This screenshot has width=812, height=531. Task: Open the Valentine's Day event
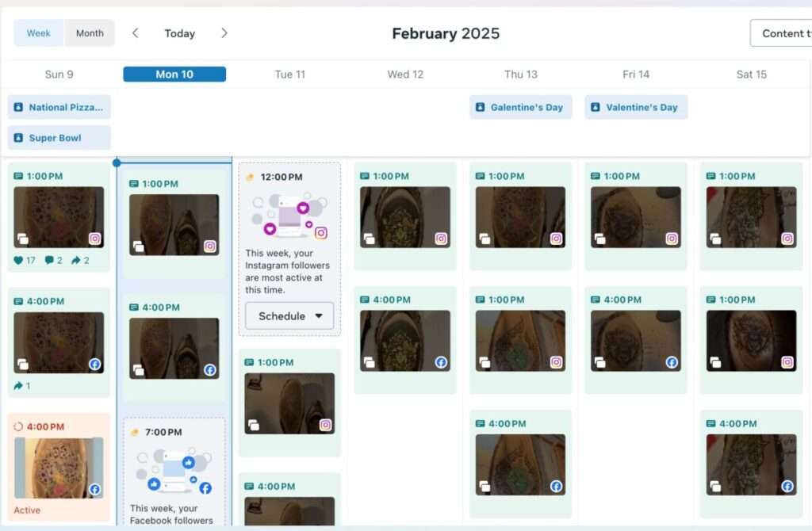pos(636,107)
